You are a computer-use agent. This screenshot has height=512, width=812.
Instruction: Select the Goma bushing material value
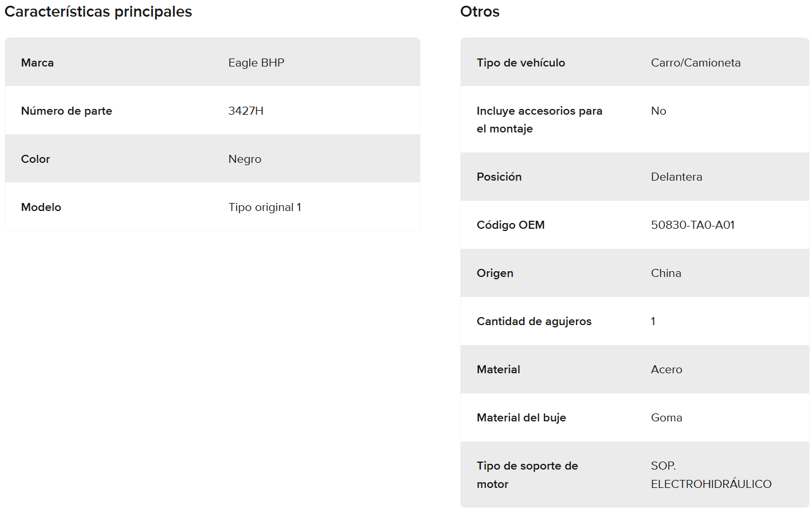[666, 417]
